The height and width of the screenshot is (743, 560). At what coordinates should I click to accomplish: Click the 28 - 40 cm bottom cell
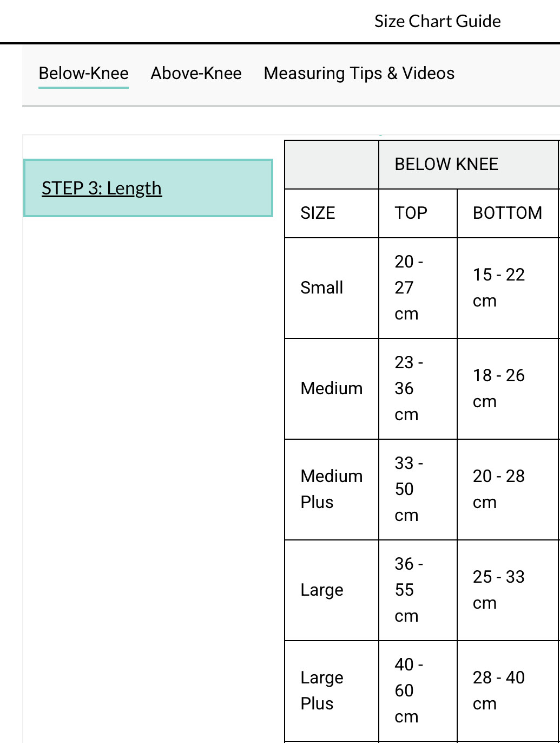click(x=498, y=690)
